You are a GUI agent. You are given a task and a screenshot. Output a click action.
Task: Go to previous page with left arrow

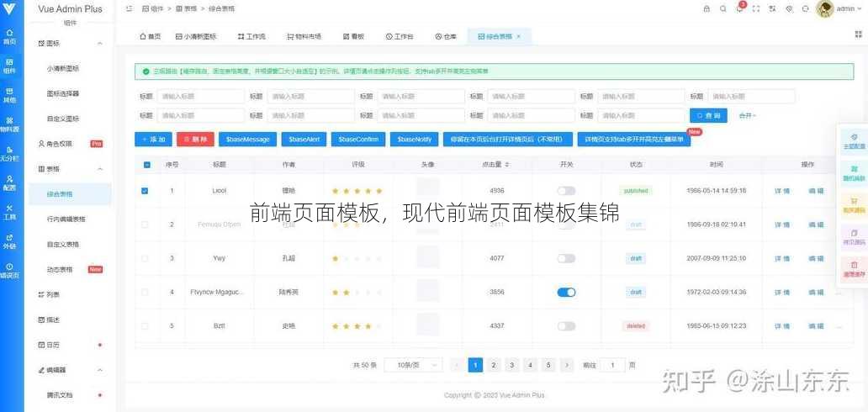pos(457,365)
